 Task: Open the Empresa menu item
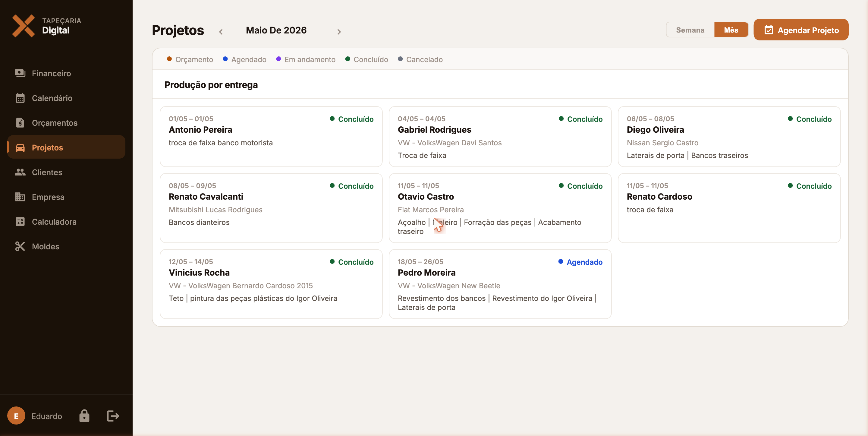point(66,197)
